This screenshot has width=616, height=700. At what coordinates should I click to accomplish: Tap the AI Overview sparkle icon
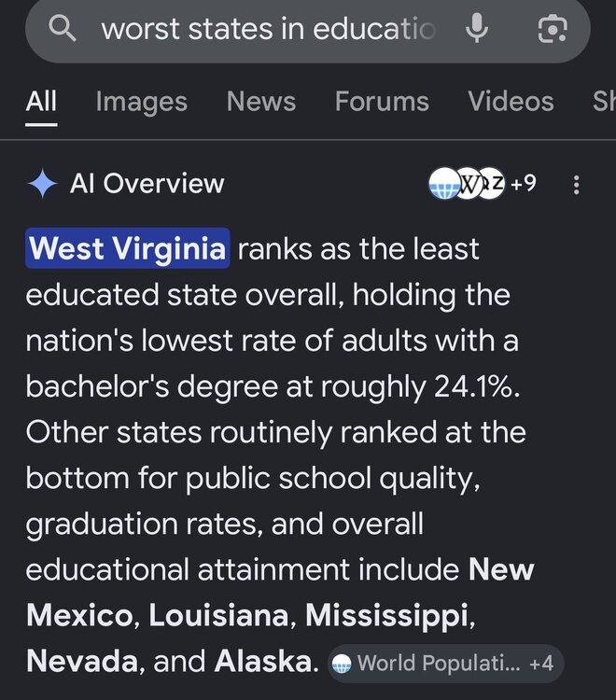(x=42, y=184)
